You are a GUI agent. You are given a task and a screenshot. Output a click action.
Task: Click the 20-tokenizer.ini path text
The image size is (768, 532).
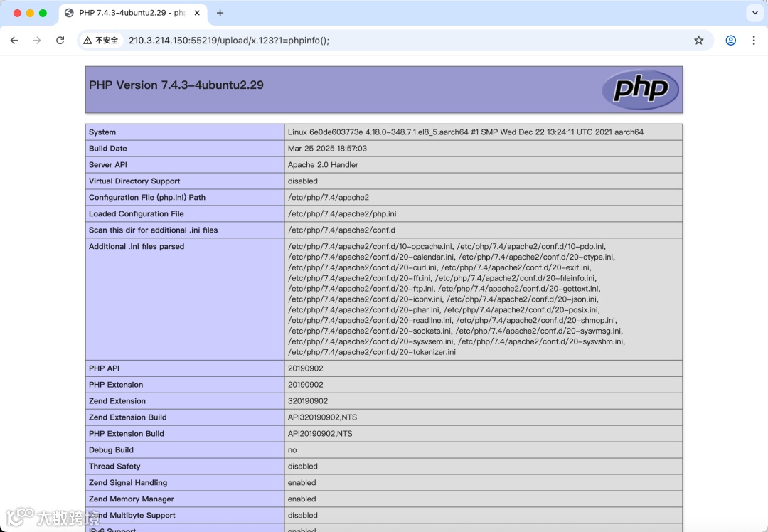click(x=372, y=352)
